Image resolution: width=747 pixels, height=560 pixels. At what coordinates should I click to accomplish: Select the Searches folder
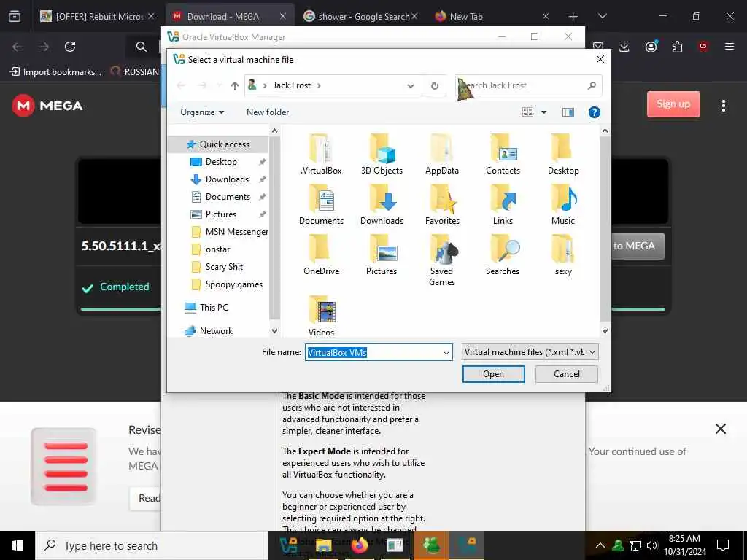pos(503,254)
